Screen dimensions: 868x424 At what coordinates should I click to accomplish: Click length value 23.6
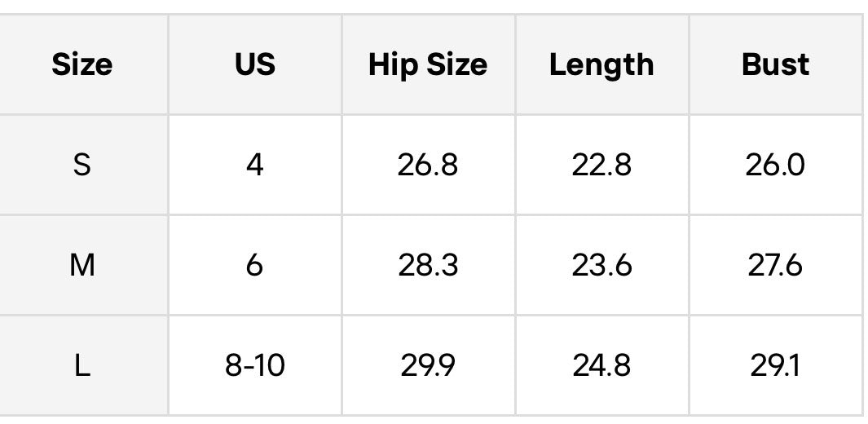coord(601,265)
